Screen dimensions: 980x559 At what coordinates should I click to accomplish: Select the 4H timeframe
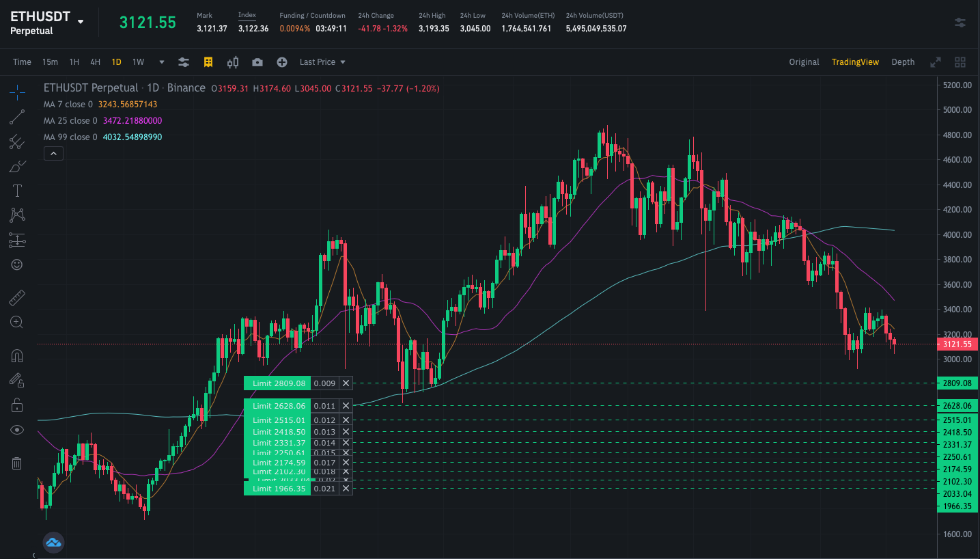[x=96, y=62]
